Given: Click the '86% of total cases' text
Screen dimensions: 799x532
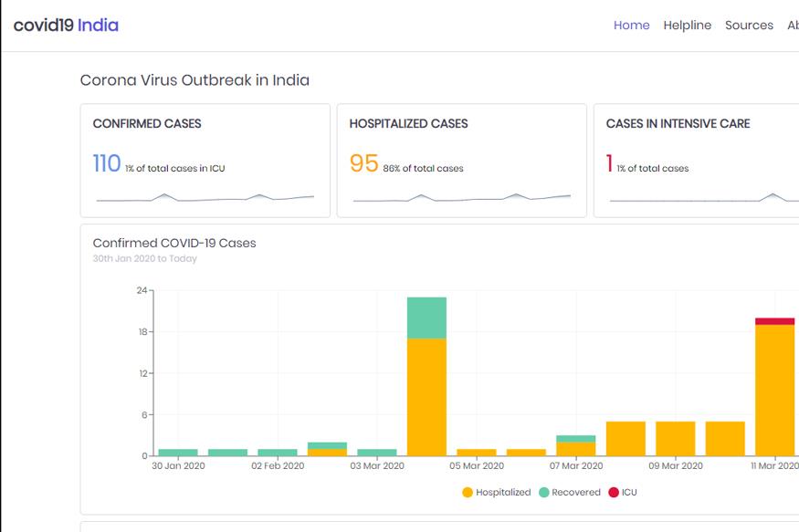Looking at the screenshot, I should point(423,169).
